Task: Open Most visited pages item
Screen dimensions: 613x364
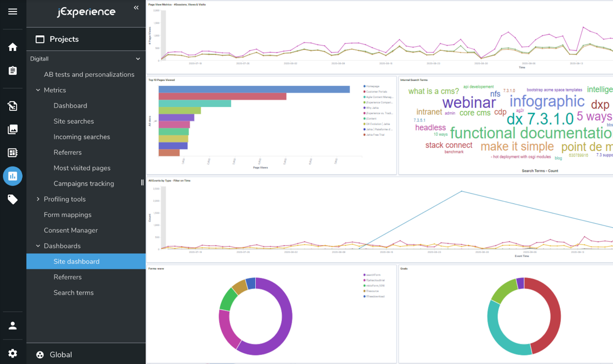Action: (x=82, y=168)
